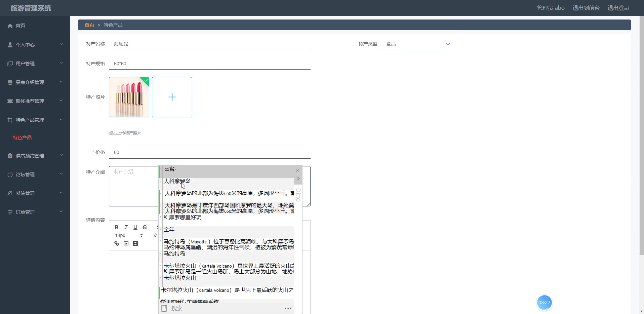Click the chevron next to 景点介绍管理

point(61,82)
